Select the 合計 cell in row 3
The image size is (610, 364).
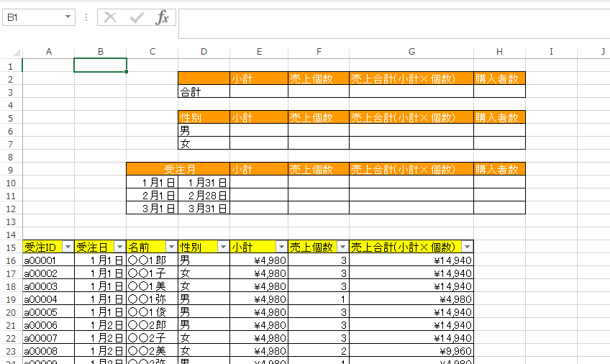204,91
